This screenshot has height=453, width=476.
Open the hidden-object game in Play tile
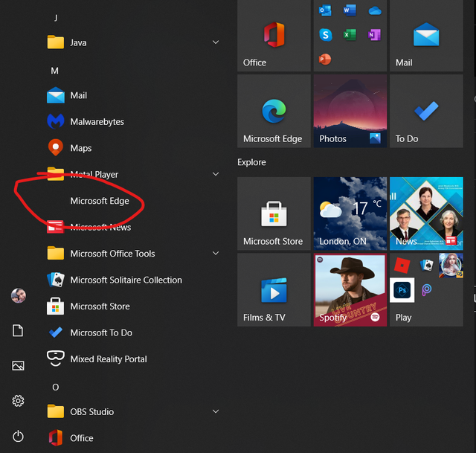[x=451, y=265]
